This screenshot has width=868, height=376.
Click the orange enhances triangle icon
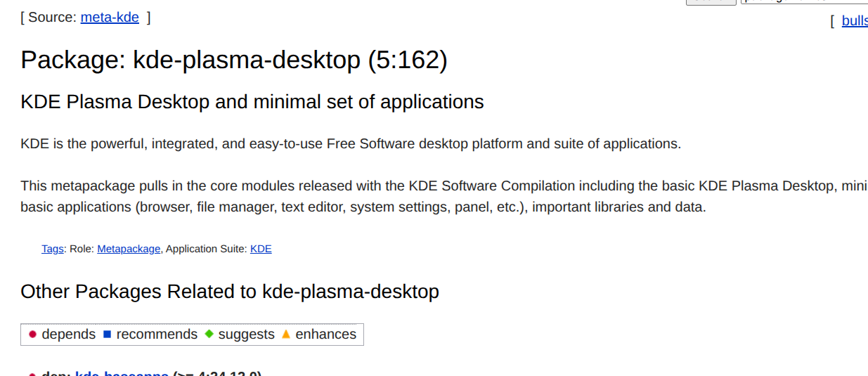click(x=285, y=335)
